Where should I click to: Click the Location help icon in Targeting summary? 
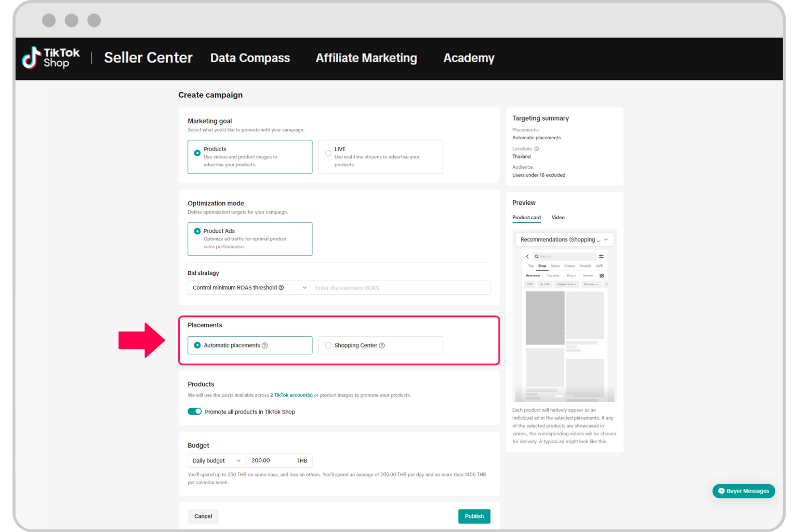pyautogui.click(x=536, y=148)
